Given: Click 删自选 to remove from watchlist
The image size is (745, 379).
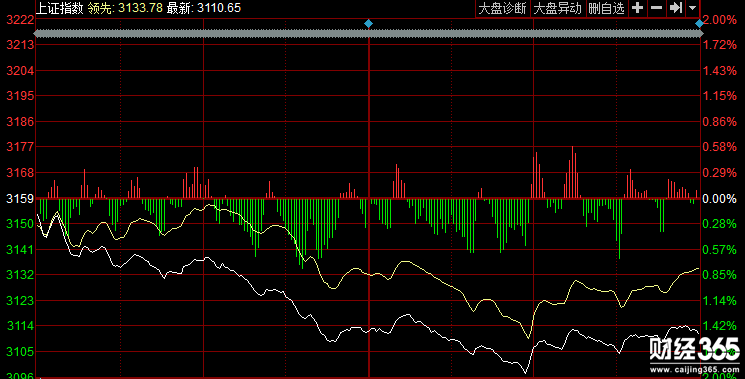Looking at the screenshot, I should click(x=606, y=8).
